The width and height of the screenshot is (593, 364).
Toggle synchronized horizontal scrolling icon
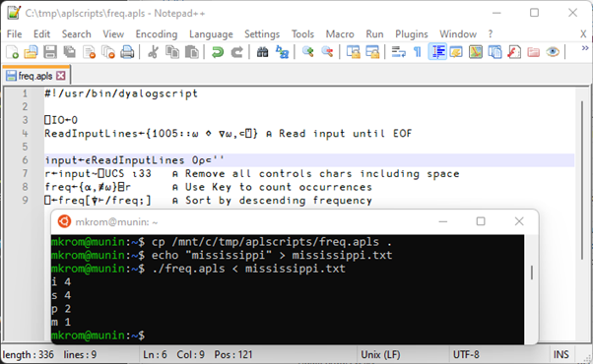372,52
